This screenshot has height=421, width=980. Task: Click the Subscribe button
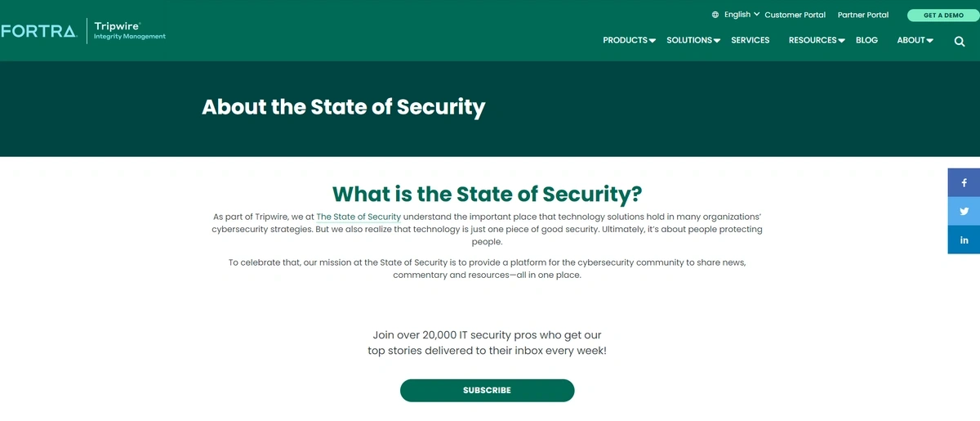point(487,391)
